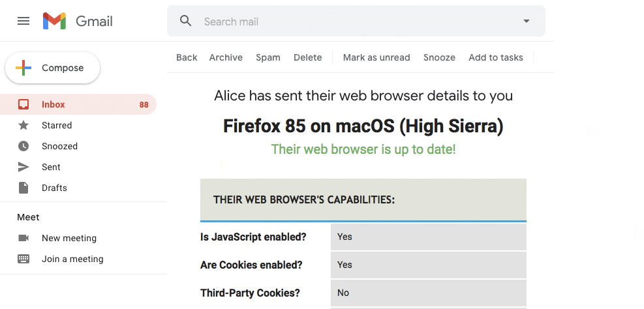The image size is (644, 309).
Task: Click the Meet section heading
Action: (28, 217)
